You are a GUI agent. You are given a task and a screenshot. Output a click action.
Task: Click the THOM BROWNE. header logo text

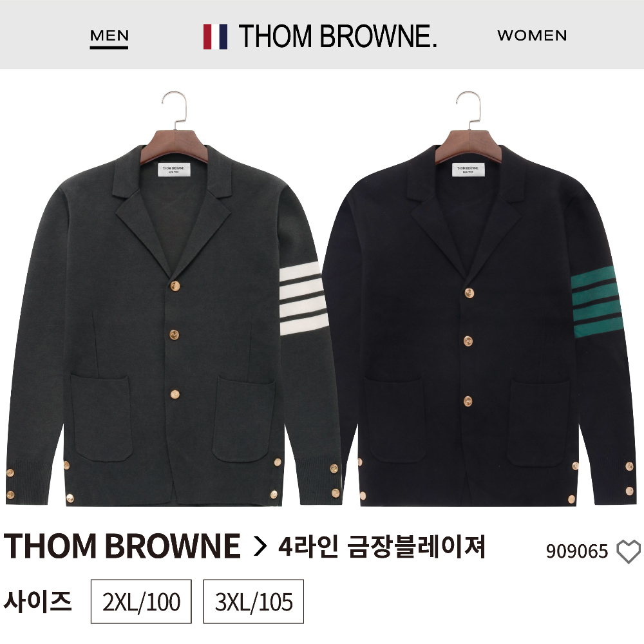click(337, 36)
